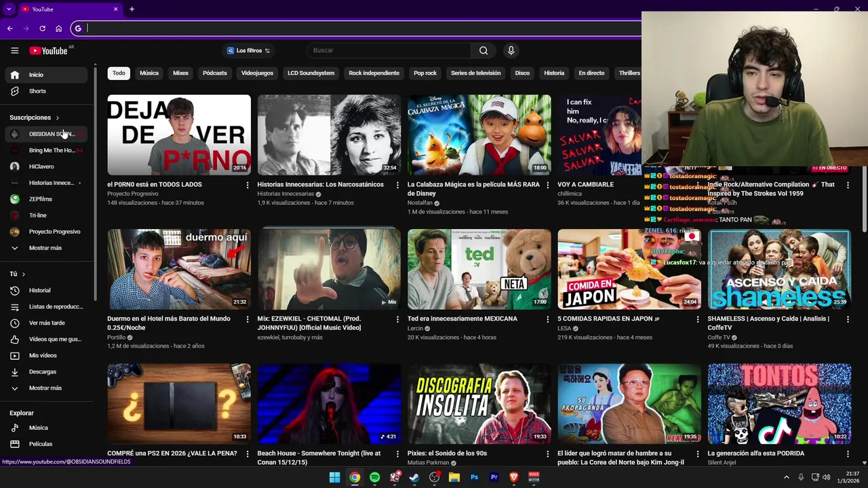Screen dimensions: 868x488
Task: Select the 'Música' filter chip
Action: point(149,73)
